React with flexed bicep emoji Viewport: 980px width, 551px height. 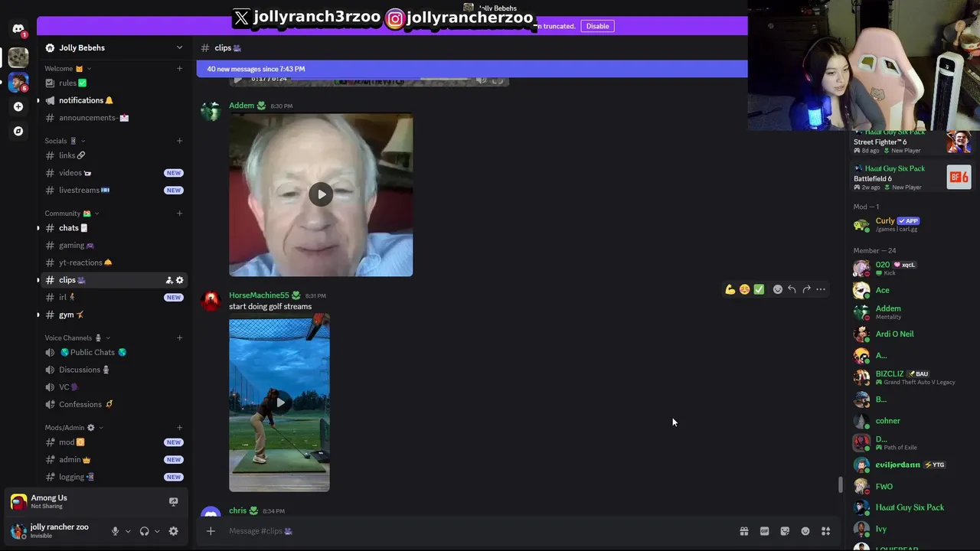pyautogui.click(x=730, y=289)
